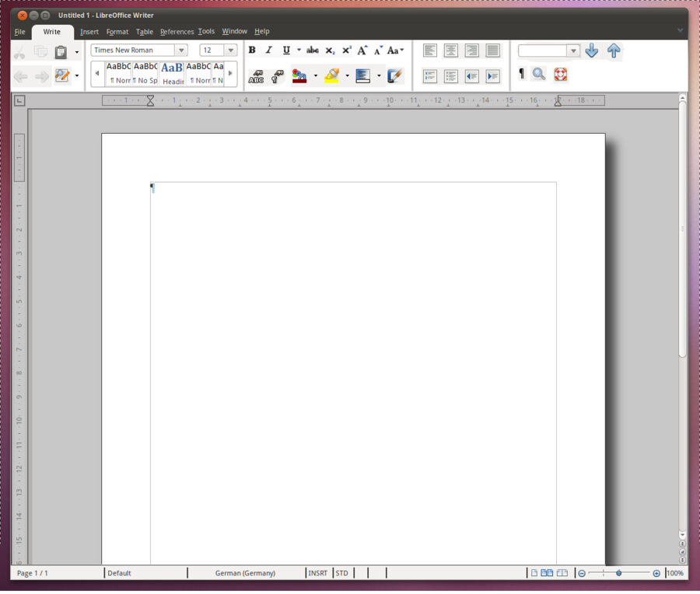The height and width of the screenshot is (594, 700).
Task: Click the tab stop type ruler corner button
Action: click(19, 101)
